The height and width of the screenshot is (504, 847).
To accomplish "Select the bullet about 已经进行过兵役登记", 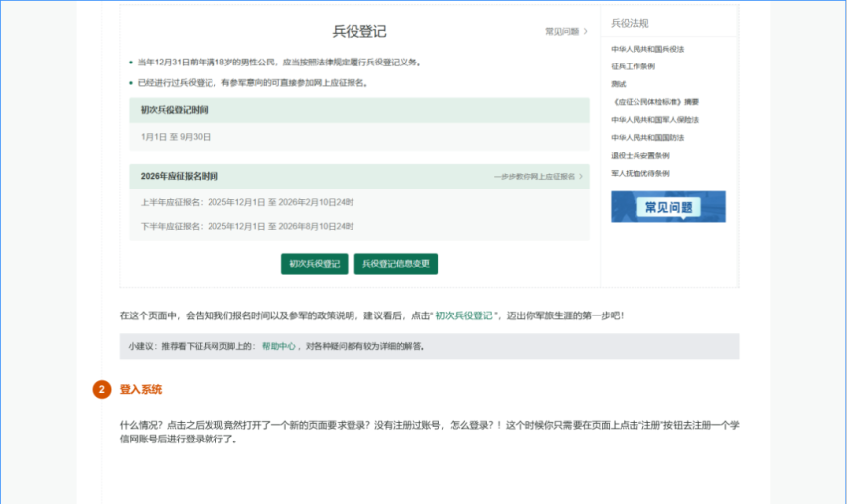I will click(x=253, y=83).
